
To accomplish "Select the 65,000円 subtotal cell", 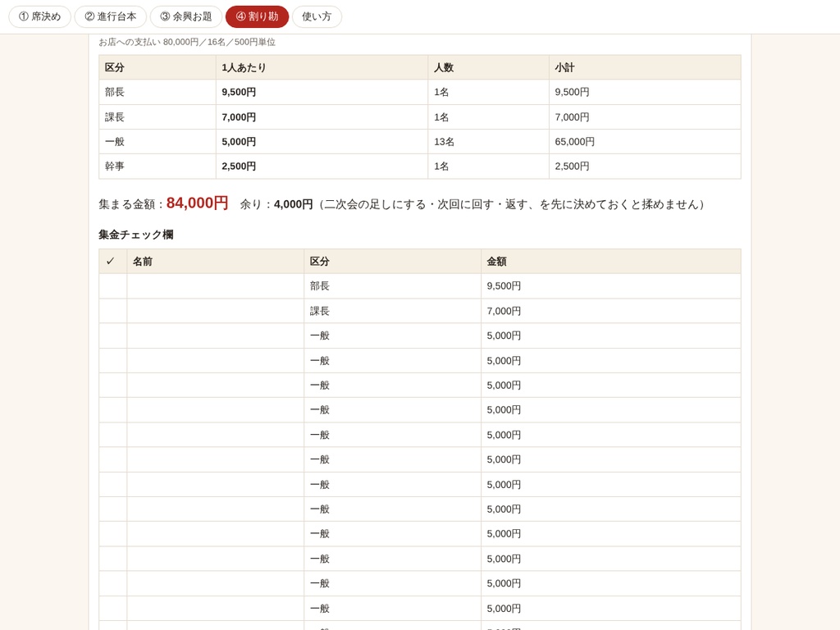I will tap(645, 141).
